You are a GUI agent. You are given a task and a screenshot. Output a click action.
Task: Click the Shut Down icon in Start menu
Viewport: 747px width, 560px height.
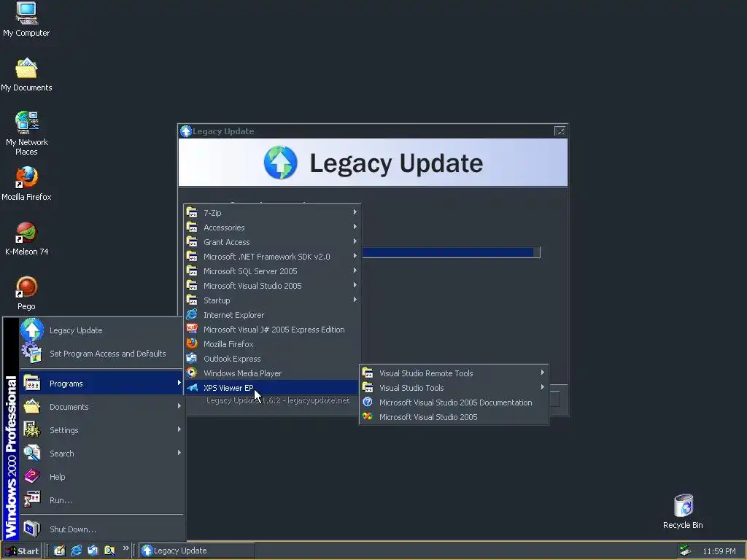point(32,529)
